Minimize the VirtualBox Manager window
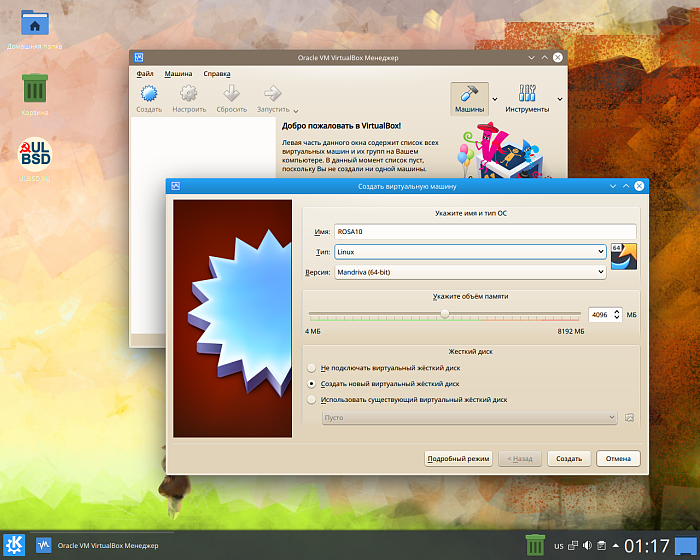The image size is (700, 560). [531, 58]
